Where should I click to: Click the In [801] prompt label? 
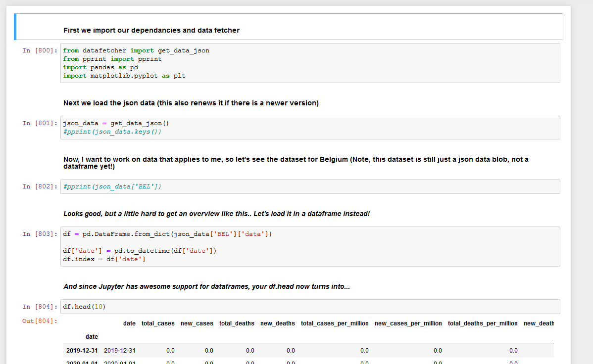tap(40, 123)
